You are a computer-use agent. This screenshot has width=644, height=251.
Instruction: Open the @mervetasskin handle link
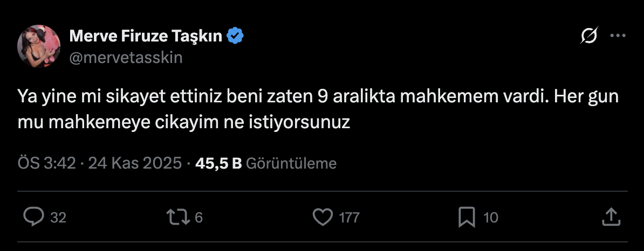[126, 57]
